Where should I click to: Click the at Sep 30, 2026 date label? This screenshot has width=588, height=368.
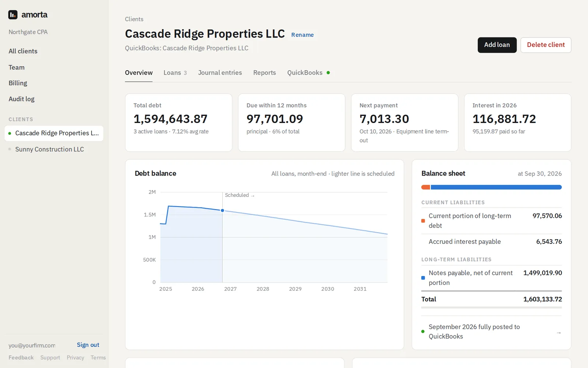pyautogui.click(x=539, y=174)
